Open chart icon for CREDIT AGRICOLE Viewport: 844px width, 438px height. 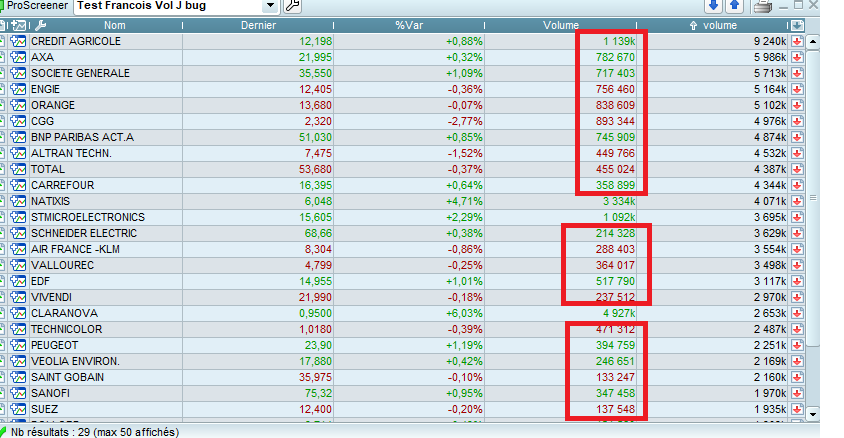[x=18, y=41]
